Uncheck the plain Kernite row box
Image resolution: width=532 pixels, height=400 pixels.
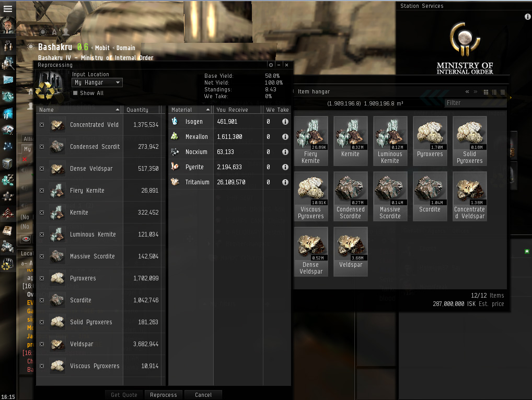click(42, 213)
